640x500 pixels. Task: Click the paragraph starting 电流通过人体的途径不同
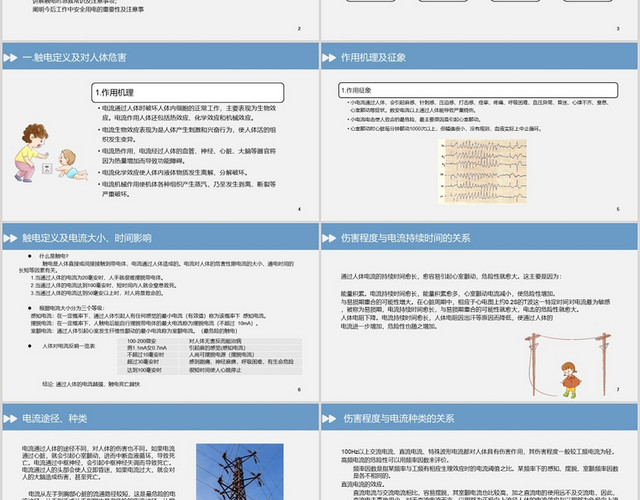[99, 462]
